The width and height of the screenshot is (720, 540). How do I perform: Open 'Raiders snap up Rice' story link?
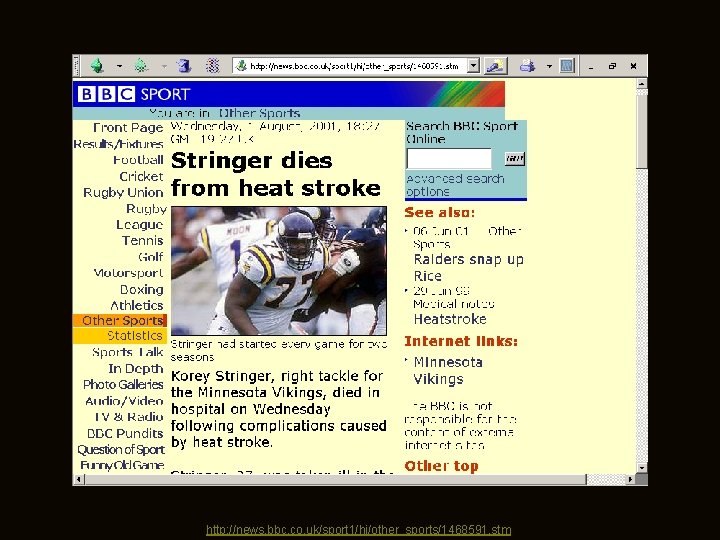[468, 268]
